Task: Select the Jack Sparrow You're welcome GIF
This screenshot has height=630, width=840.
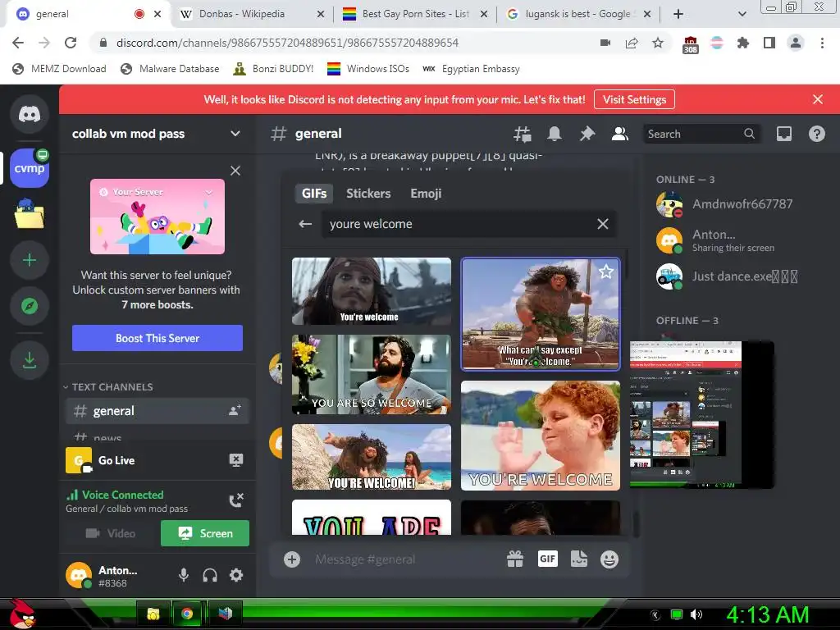Action: point(372,291)
